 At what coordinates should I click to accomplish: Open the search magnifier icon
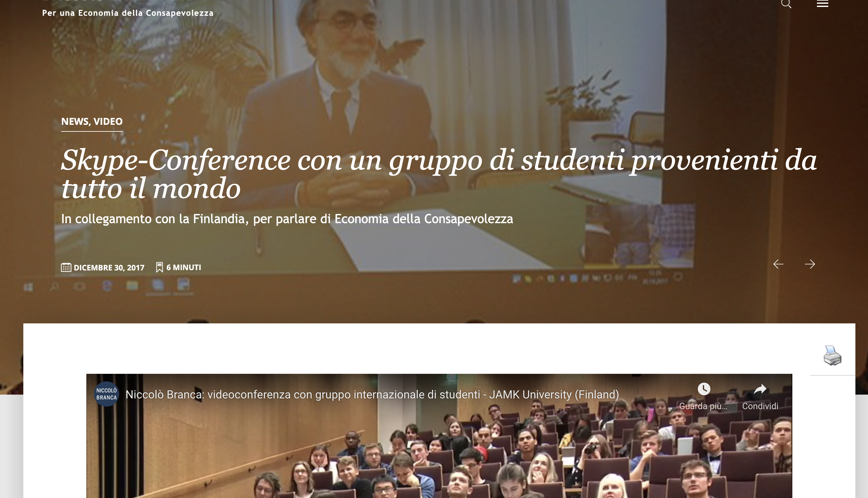786,4
